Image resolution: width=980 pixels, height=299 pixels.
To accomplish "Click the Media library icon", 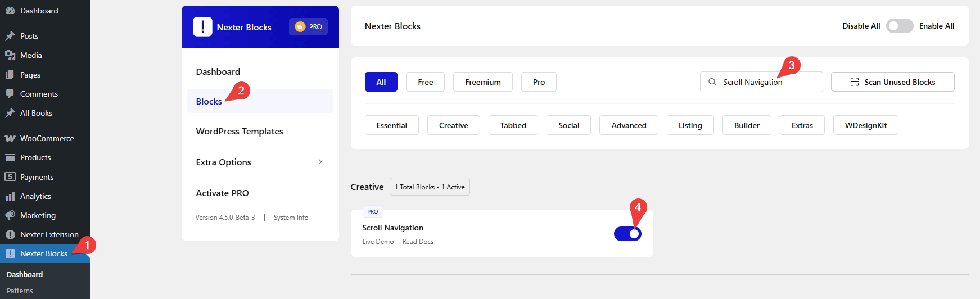I will (x=10, y=55).
